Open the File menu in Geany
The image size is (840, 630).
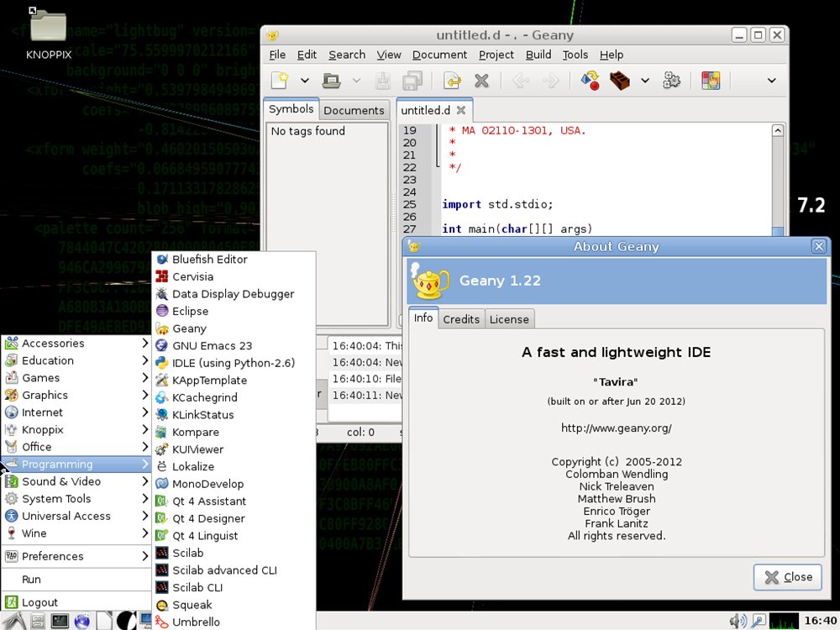[x=277, y=55]
